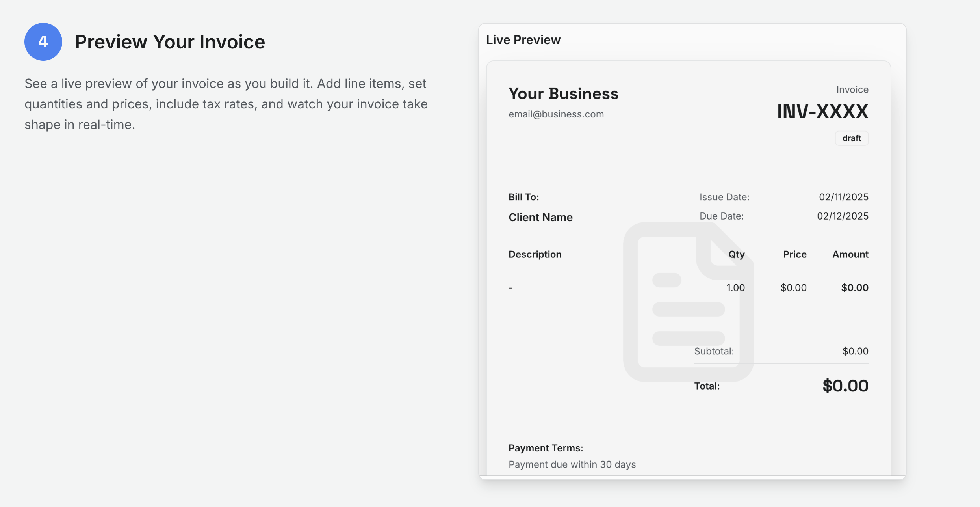Click the Payment due within 30 days text
The width and height of the screenshot is (980, 507).
(x=572, y=464)
